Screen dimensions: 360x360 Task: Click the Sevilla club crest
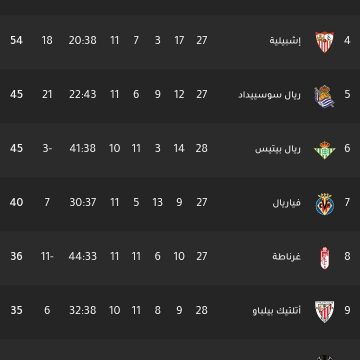pos(324,42)
